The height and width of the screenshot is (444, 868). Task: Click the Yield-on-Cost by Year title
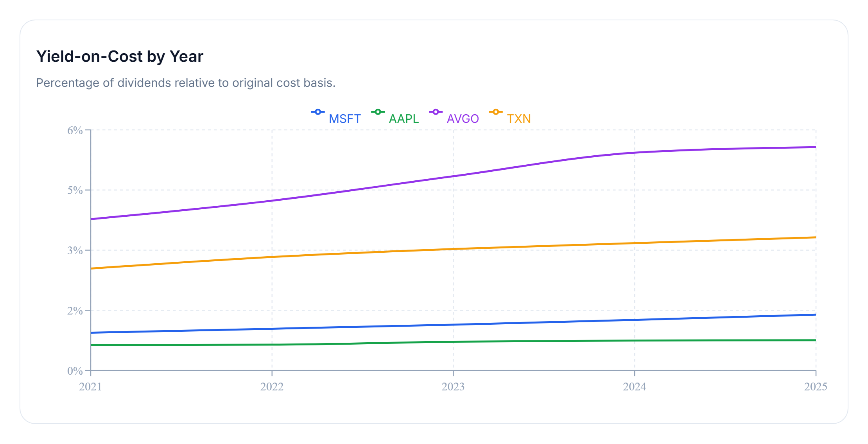pos(120,56)
